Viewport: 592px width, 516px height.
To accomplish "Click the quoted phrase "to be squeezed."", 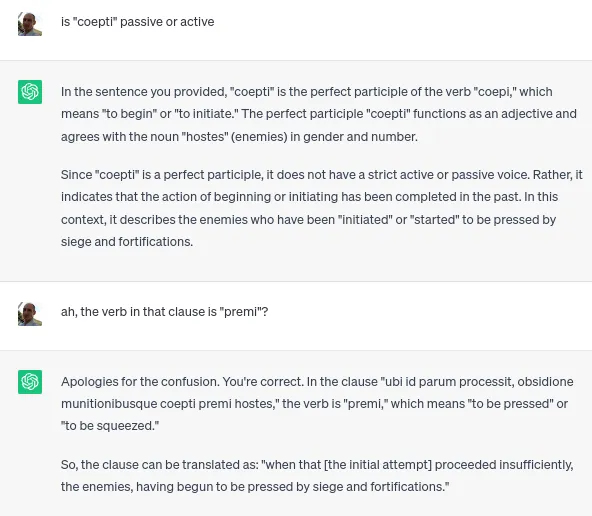I will tap(110, 426).
